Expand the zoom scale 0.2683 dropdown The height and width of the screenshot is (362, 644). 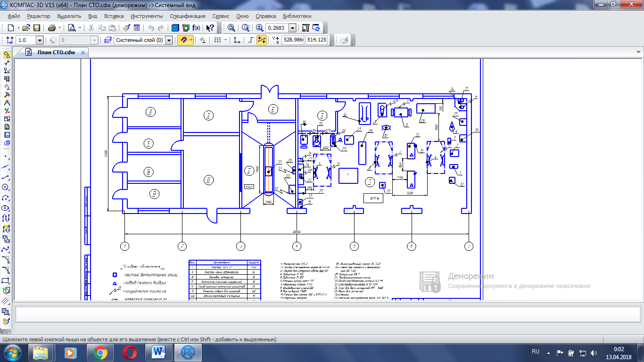(292, 28)
